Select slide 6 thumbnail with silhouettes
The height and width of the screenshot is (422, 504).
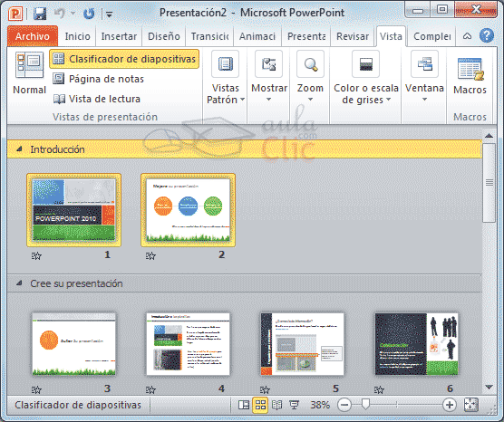pyautogui.click(x=417, y=344)
